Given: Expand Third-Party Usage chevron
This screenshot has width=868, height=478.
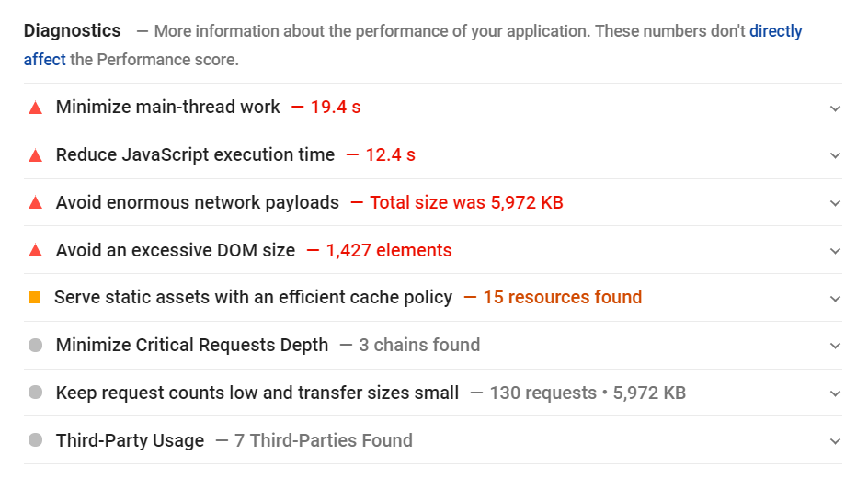Looking at the screenshot, I should point(835,441).
